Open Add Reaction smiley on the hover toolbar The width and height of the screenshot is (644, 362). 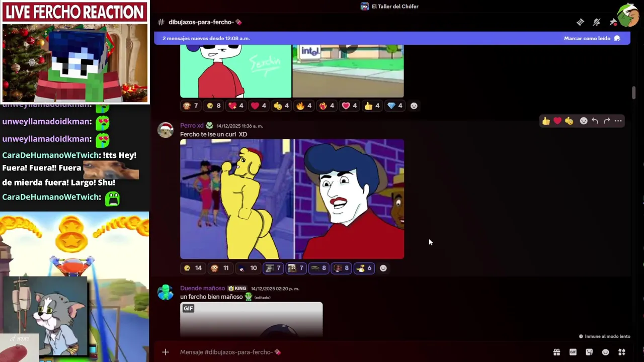pyautogui.click(x=584, y=121)
